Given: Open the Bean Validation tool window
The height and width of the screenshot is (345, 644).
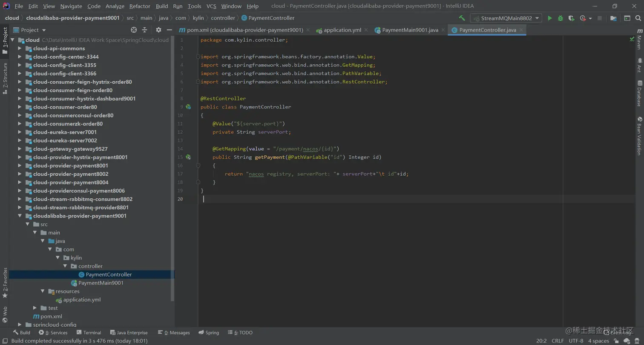Looking at the screenshot, I should pos(639,136).
